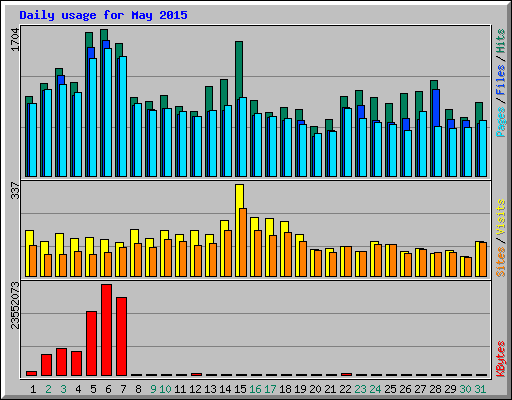Click the 1704 hits axis label
The image size is (512, 400).
coord(15,40)
